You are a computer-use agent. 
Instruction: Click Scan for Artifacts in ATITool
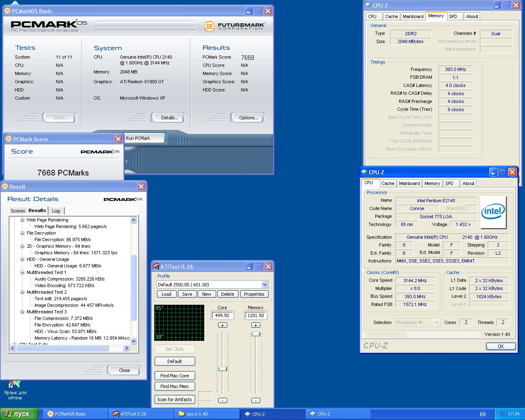coord(175,399)
